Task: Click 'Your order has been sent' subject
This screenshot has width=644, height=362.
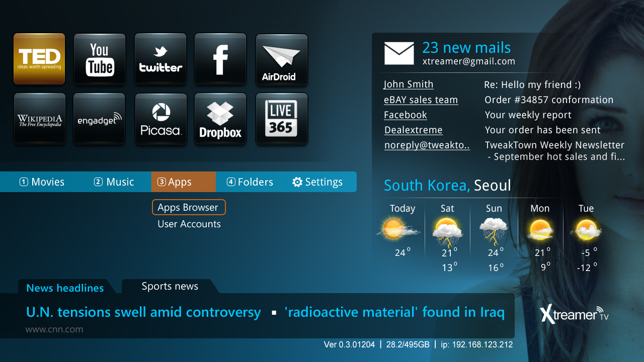Action: point(543,130)
